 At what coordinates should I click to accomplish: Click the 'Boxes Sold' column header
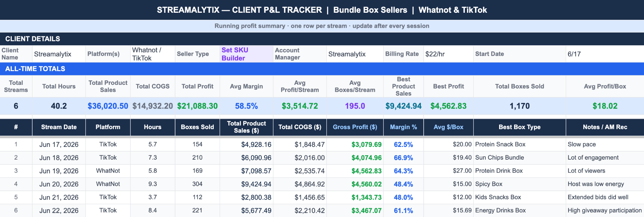[197, 127]
